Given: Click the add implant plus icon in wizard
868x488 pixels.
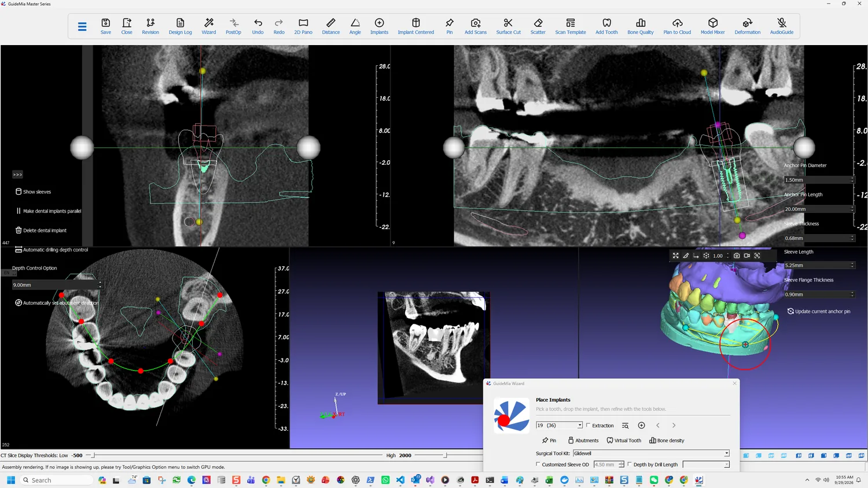Looking at the screenshot, I should click(641, 426).
